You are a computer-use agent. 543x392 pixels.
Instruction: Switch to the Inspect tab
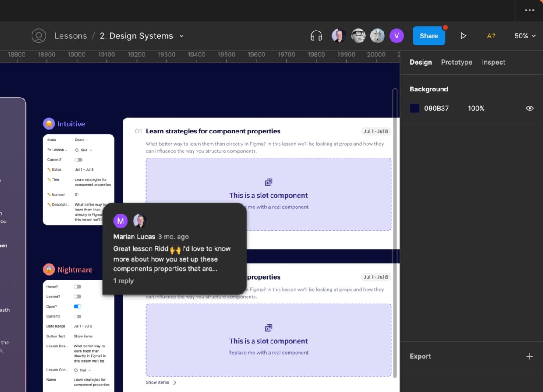coord(494,62)
